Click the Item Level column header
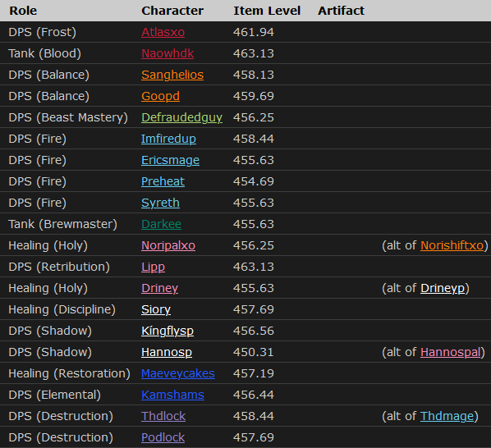Image resolution: width=491 pixels, height=448 pixels. 267,11
